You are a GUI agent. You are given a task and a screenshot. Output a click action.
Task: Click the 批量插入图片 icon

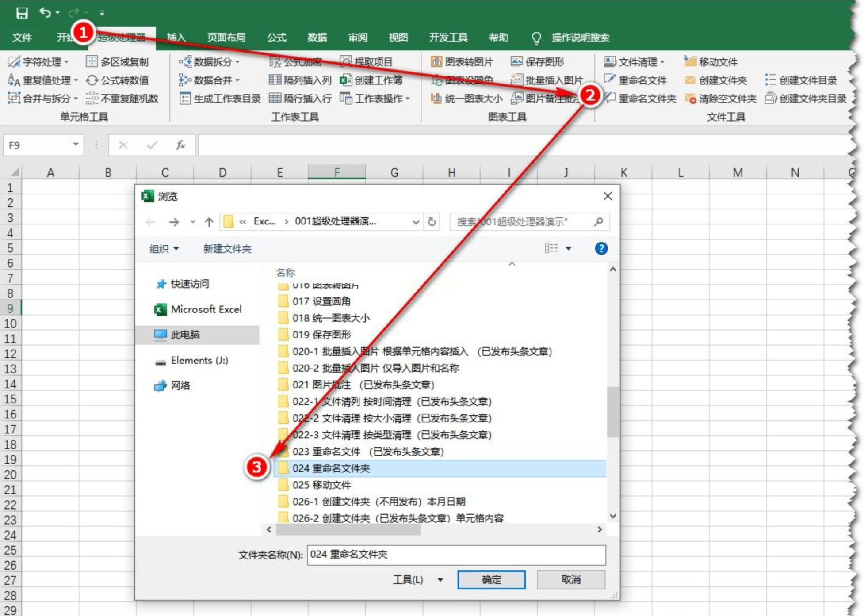(516, 80)
